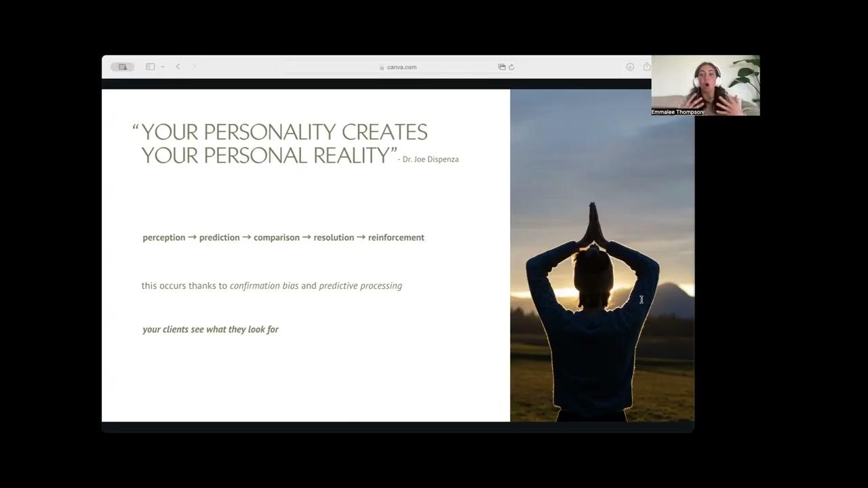The height and width of the screenshot is (488, 868).
Task: Click the 'YOUR PERSONAL REALITY' heading line
Action: pyautogui.click(x=265, y=155)
